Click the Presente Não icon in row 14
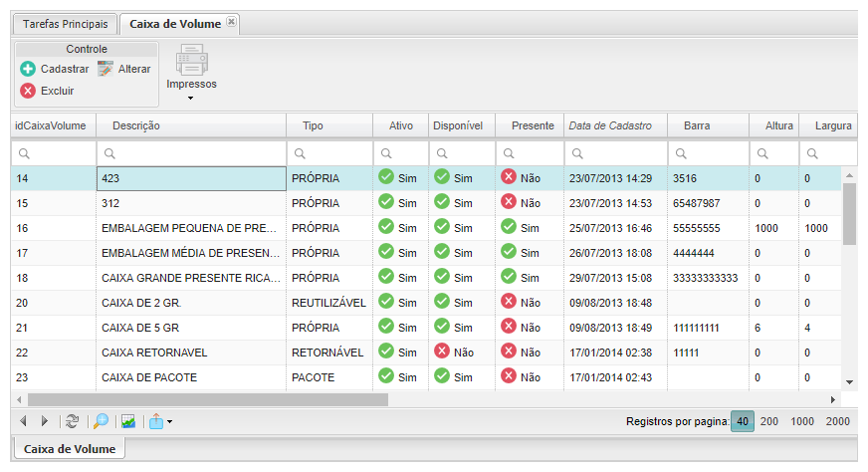 coord(509,176)
